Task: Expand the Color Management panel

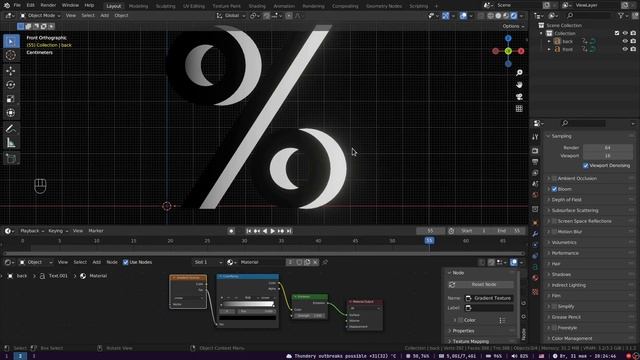Action: (x=571, y=338)
